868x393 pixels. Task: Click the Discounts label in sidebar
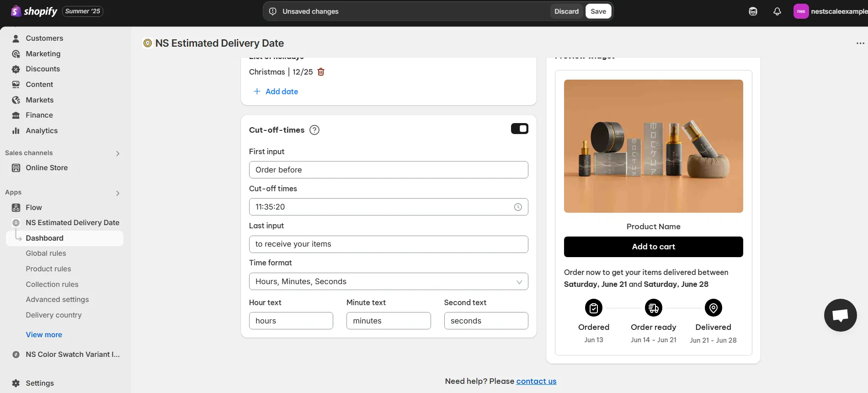pos(43,69)
